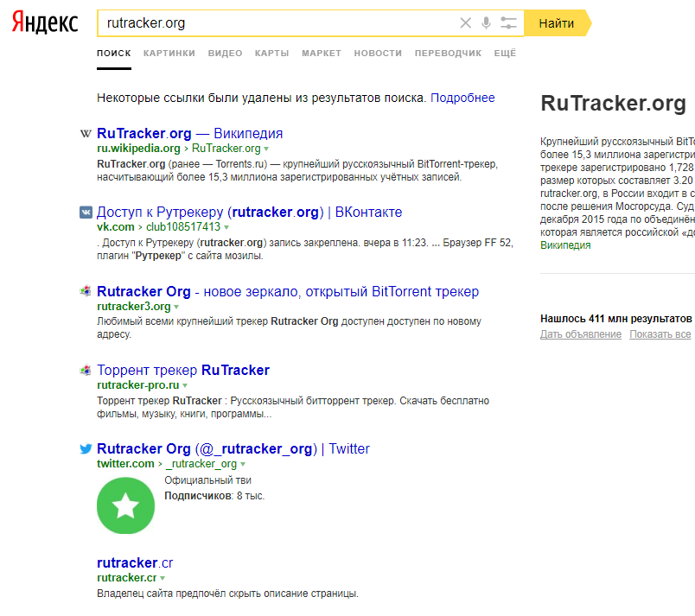Expand dropdown arrow next to rutracker3.org
This screenshot has height=616, width=695.
point(177,307)
